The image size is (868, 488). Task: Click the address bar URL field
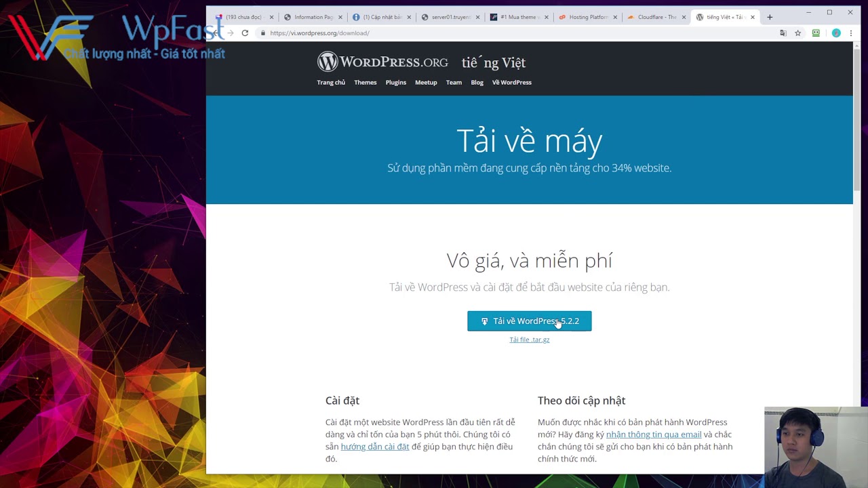coord(515,33)
